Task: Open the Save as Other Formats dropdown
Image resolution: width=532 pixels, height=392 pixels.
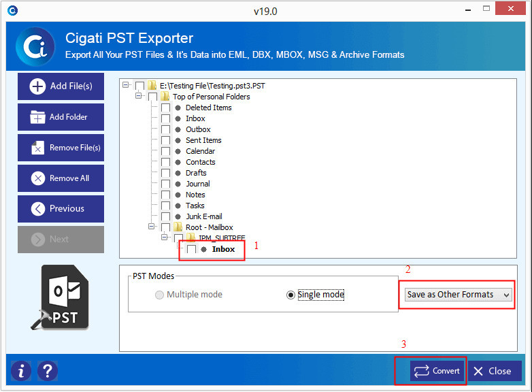Action: tap(458, 294)
